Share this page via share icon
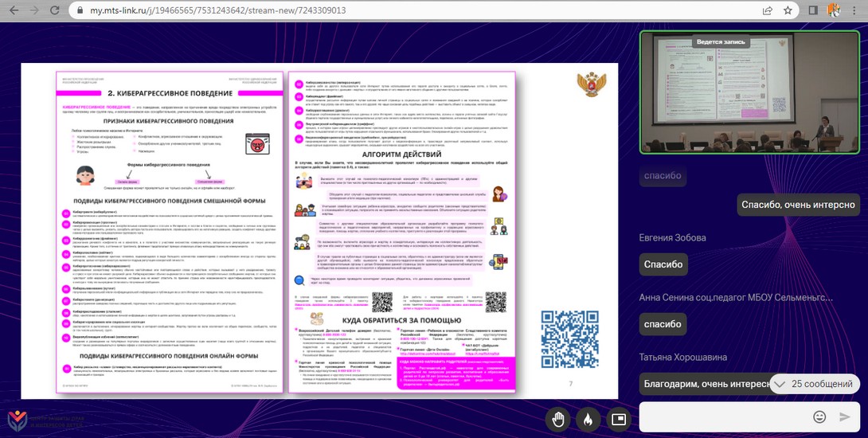Image resolution: width=868 pixels, height=438 pixels. pyautogui.click(x=767, y=11)
